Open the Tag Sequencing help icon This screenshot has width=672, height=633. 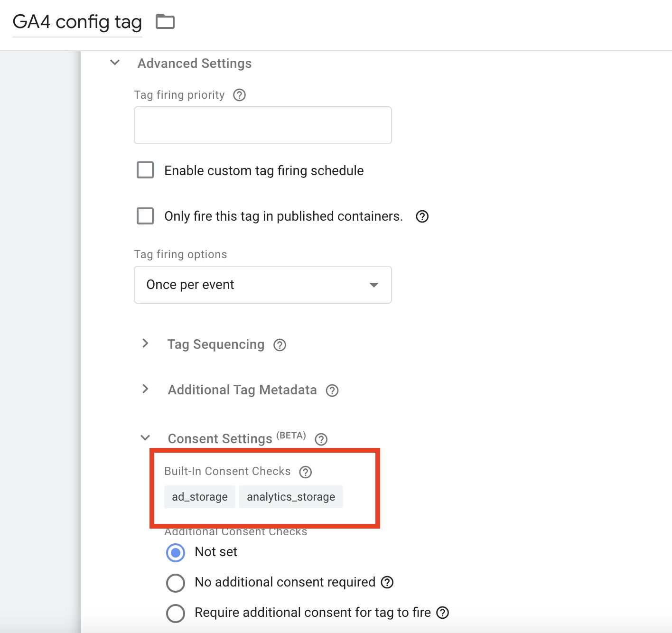click(280, 345)
